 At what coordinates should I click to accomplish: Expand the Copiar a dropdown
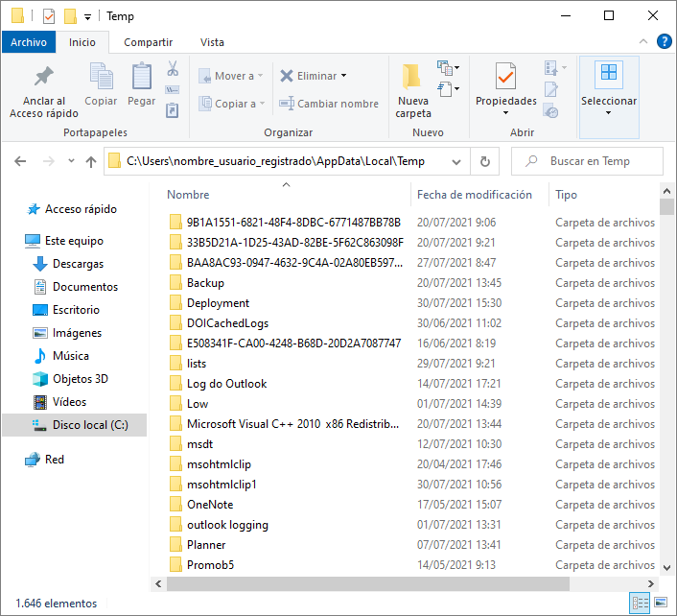(262, 104)
